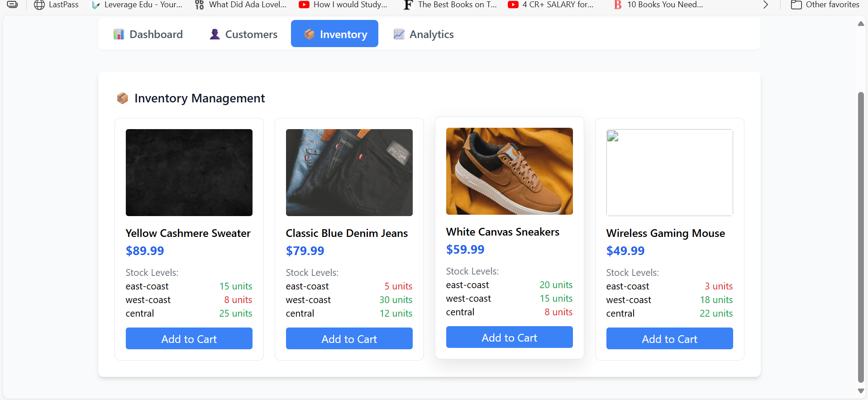
Task: Click the Sneakers' 20 units east-coast value
Action: point(556,285)
